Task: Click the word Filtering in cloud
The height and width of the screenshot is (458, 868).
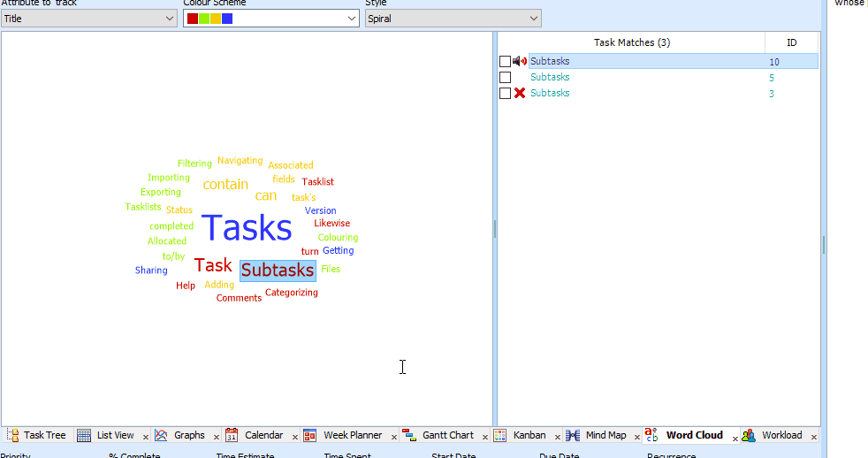Action: pyautogui.click(x=194, y=164)
